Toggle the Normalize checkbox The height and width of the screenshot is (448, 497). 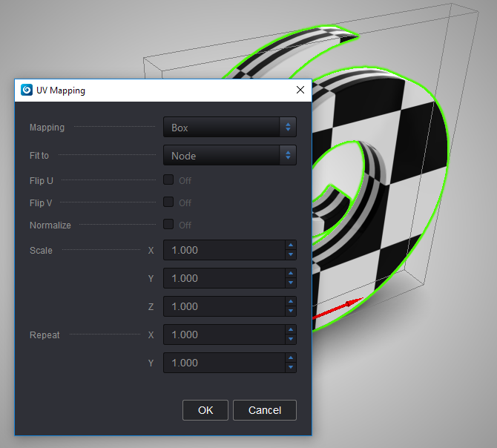click(168, 224)
